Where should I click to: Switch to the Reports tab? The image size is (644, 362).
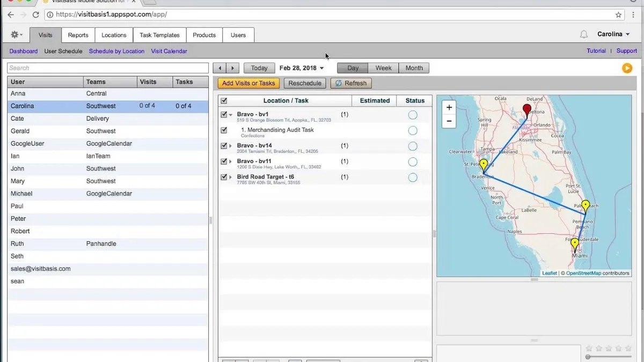click(x=78, y=35)
